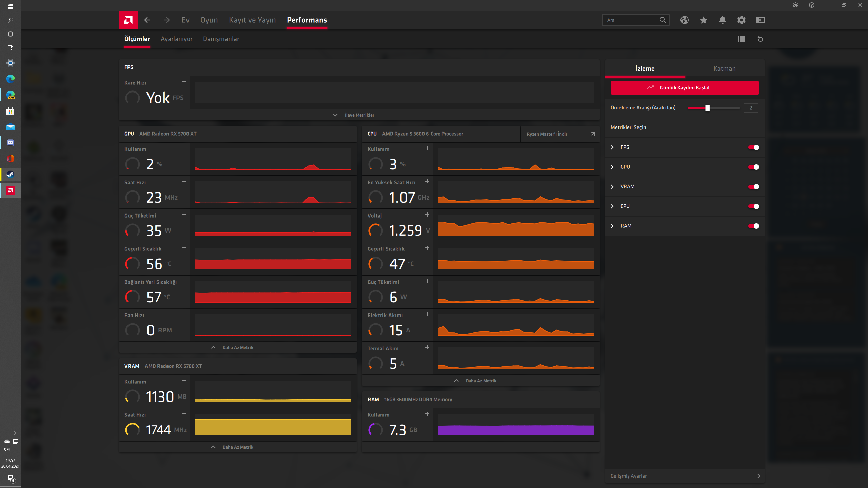Image resolution: width=868 pixels, height=488 pixels.
Task: Click the reset metrics icon
Action: pyautogui.click(x=761, y=39)
